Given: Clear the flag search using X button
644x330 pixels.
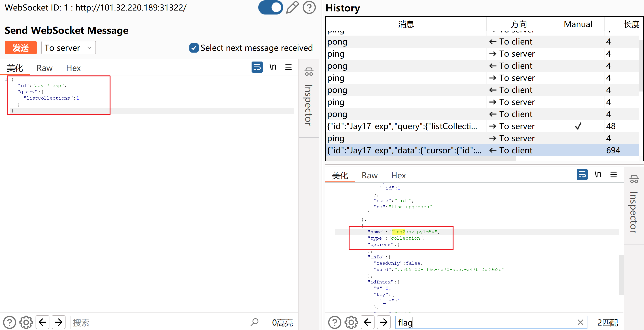Looking at the screenshot, I should pos(580,322).
